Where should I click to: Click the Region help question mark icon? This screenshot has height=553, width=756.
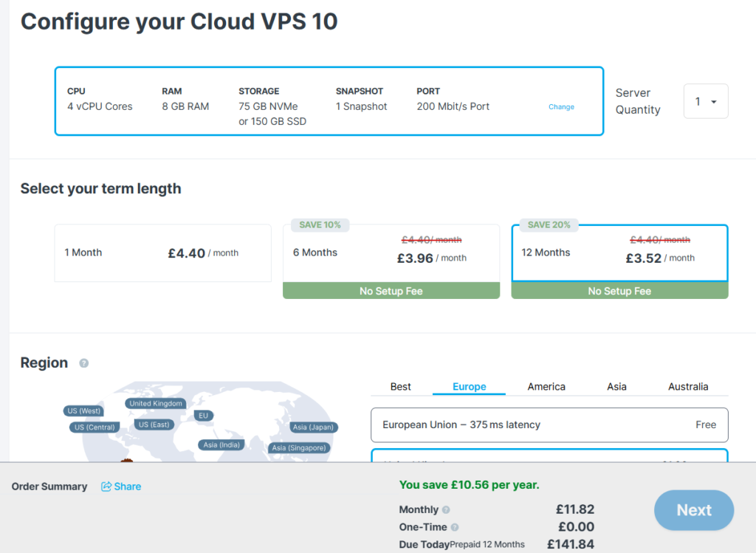(x=84, y=363)
